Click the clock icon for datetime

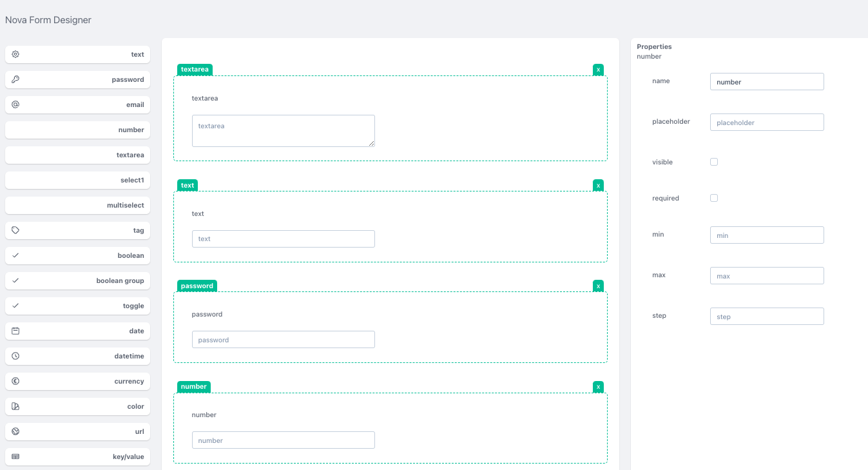point(15,357)
